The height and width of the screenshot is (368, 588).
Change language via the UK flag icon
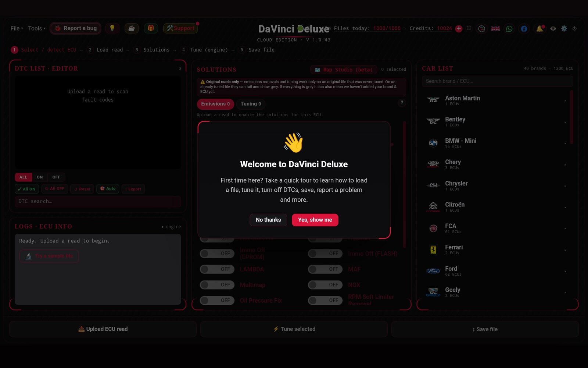pyautogui.click(x=495, y=29)
